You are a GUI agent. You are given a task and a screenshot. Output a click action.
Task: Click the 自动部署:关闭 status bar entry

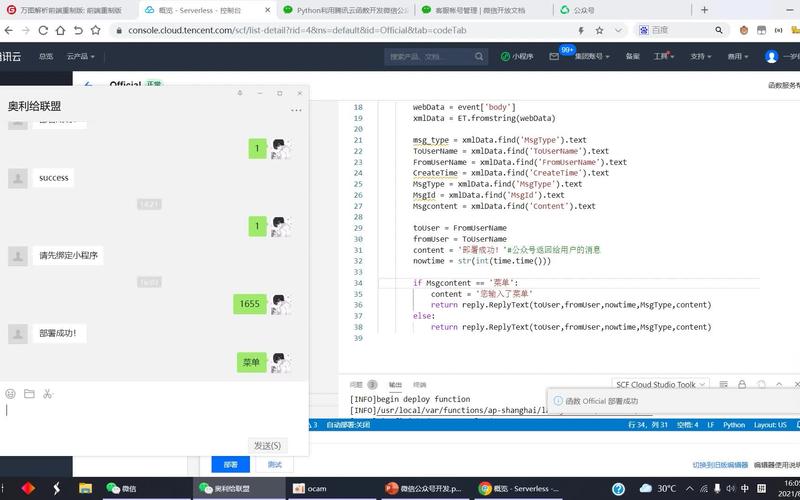point(348,425)
